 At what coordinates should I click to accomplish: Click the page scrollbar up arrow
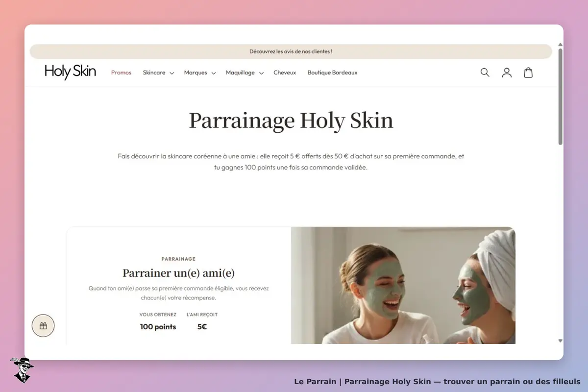point(560,45)
